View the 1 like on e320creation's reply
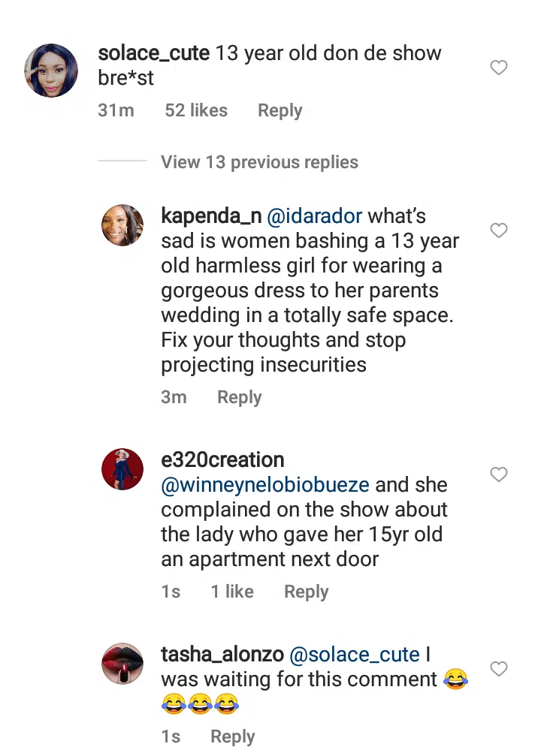 232,592
